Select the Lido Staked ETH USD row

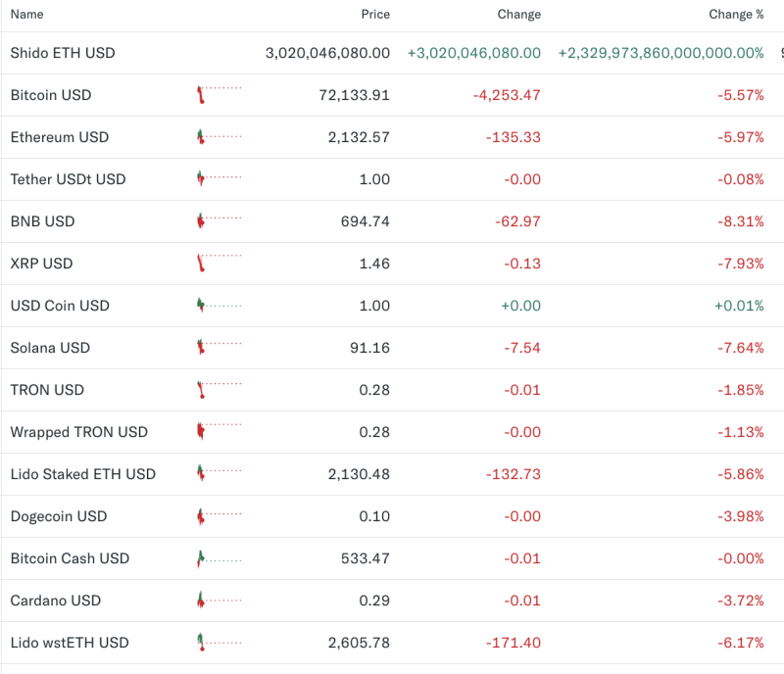click(x=82, y=473)
